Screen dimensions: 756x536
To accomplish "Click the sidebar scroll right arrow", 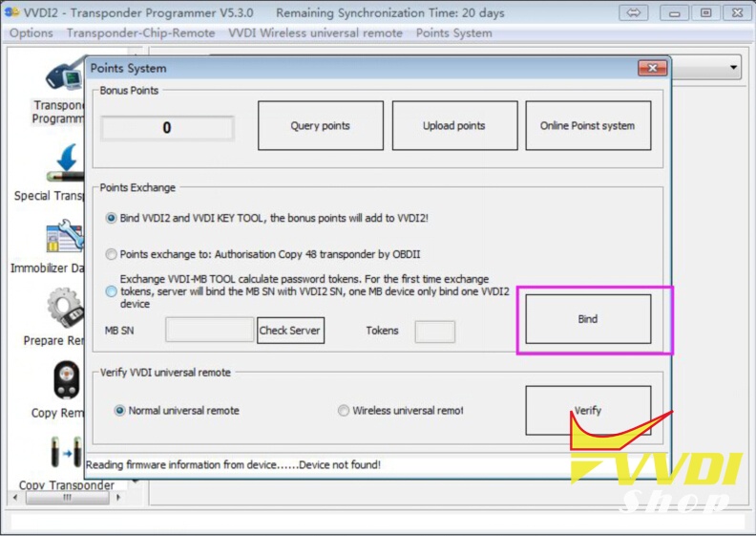I will [x=118, y=497].
